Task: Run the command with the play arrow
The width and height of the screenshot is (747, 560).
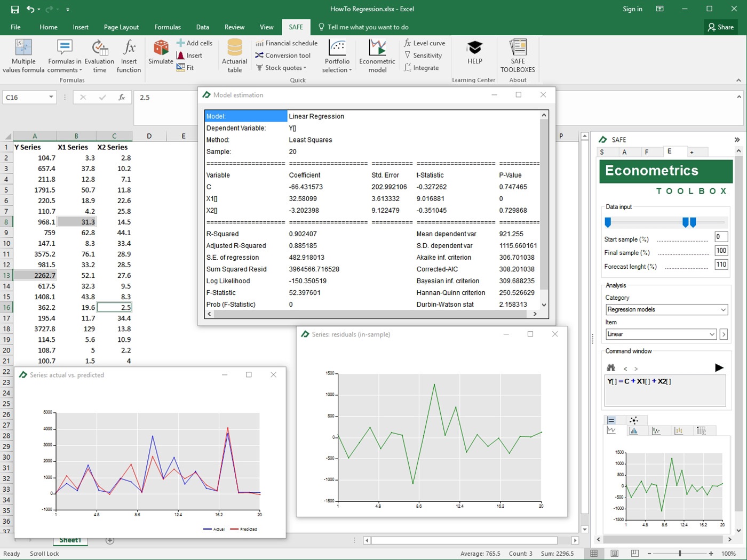Action: tap(719, 367)
